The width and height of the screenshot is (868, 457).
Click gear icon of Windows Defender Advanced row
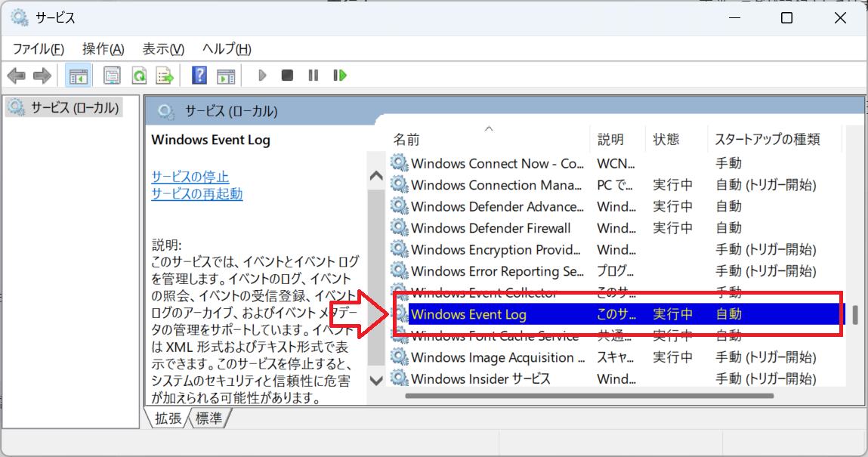(x=399, y=205)
